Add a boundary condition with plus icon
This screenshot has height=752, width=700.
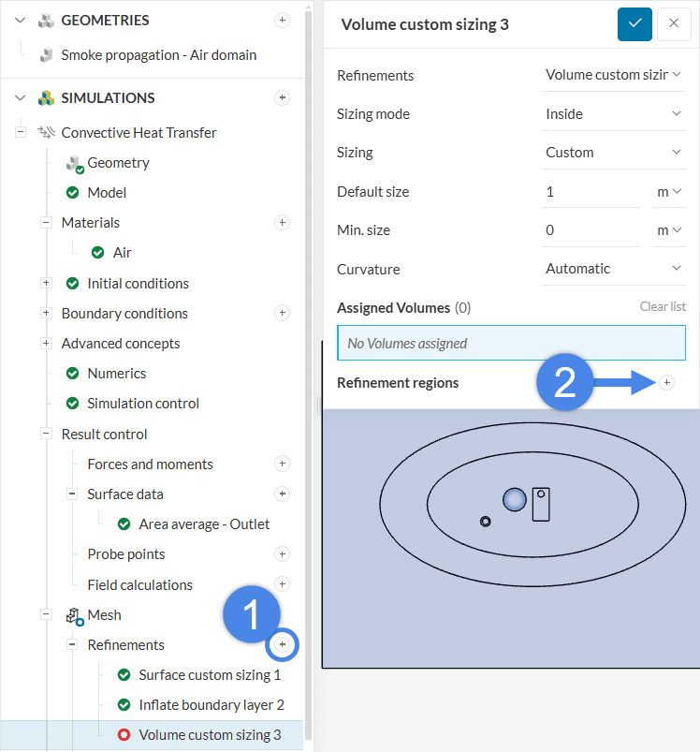click(282, 313)
